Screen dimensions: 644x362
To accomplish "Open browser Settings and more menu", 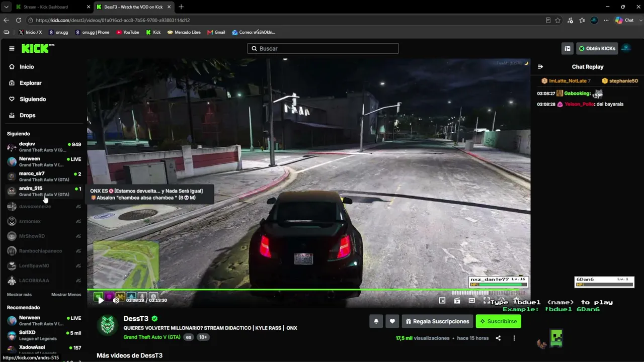I will (606, 20).
